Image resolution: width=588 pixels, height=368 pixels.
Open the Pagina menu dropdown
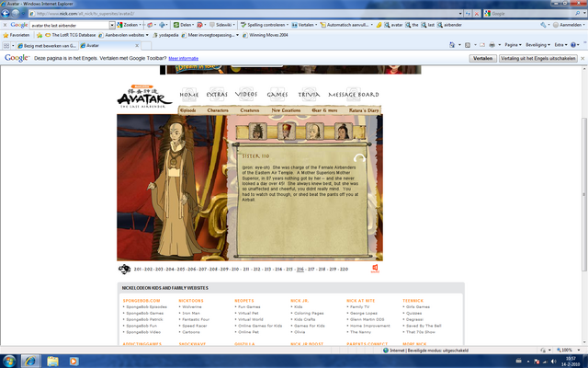click(x=513, y=45)
